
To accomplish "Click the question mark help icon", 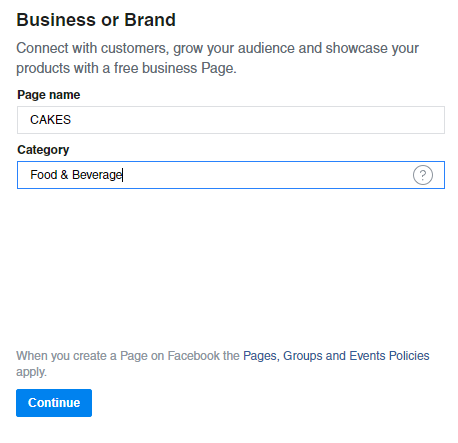I will (x=423, y=175).
